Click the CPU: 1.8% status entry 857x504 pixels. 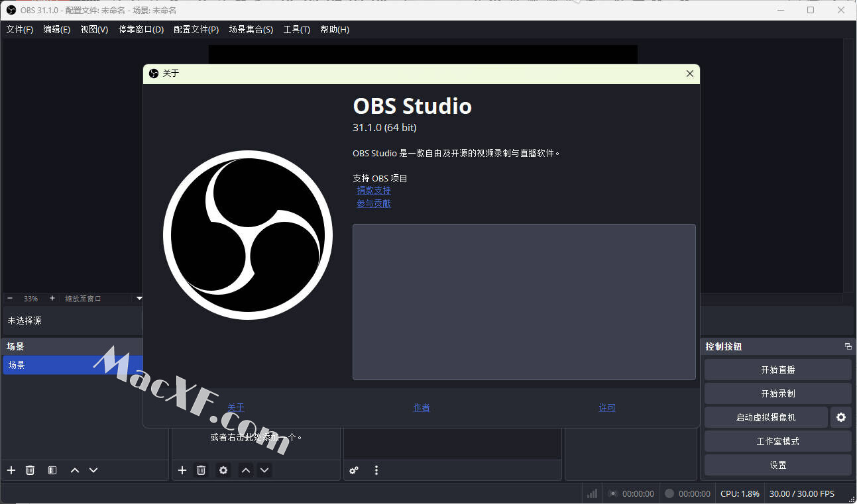[x=740, y=493]
